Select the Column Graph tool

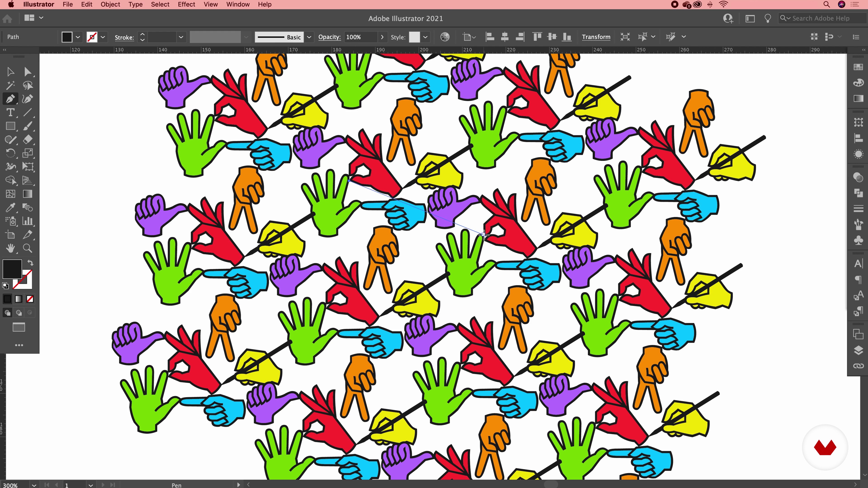(x=28, y=221)
